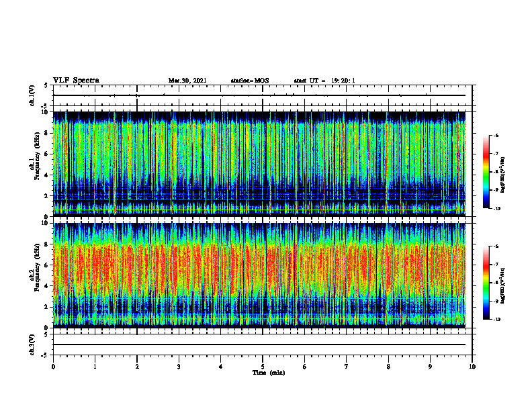Click ch.2 frequency tick label '4'
Viewport: 532px width, 411px height.
point(48,286)
